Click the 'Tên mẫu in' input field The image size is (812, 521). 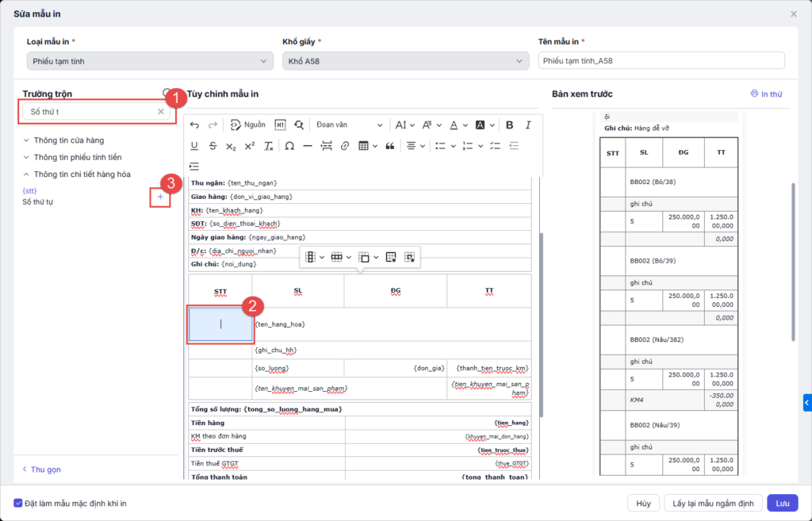(661, 61)
